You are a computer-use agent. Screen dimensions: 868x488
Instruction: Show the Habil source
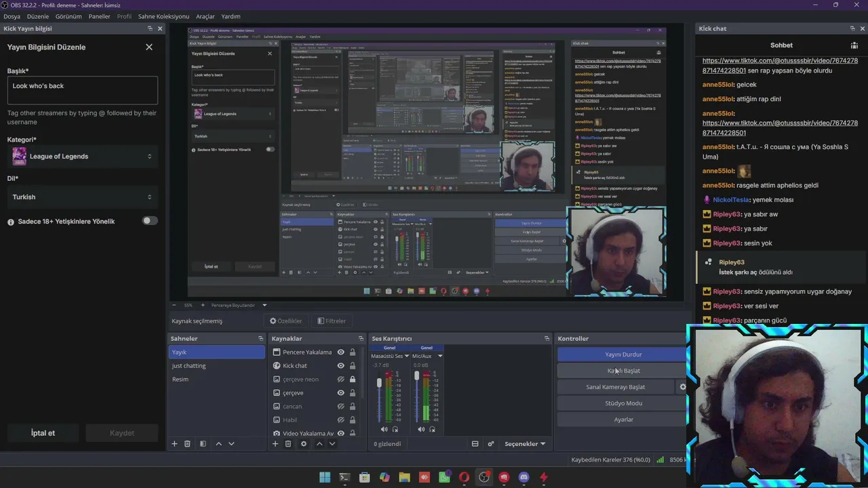tap(341, 420)
